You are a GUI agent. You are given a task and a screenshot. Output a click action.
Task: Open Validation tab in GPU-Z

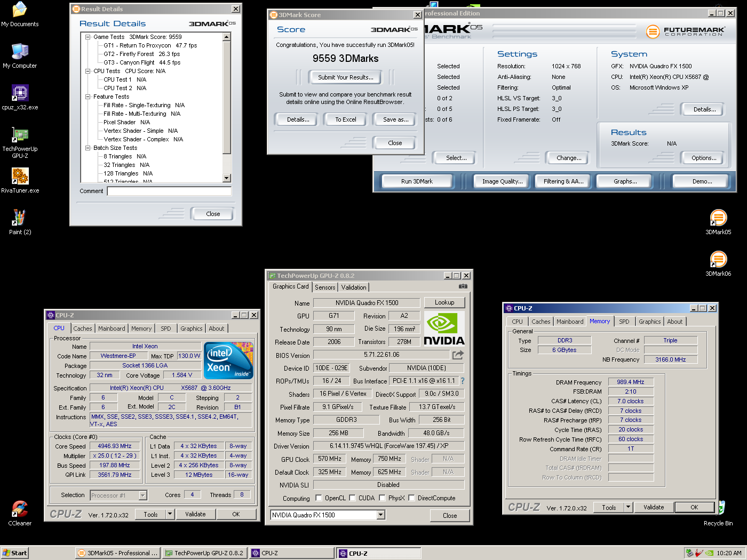click(x=354, y=287)
